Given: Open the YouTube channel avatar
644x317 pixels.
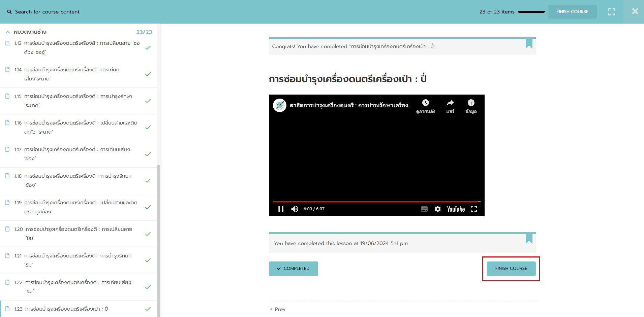Looking at the screenshot, I should click(x=279, y=105).
